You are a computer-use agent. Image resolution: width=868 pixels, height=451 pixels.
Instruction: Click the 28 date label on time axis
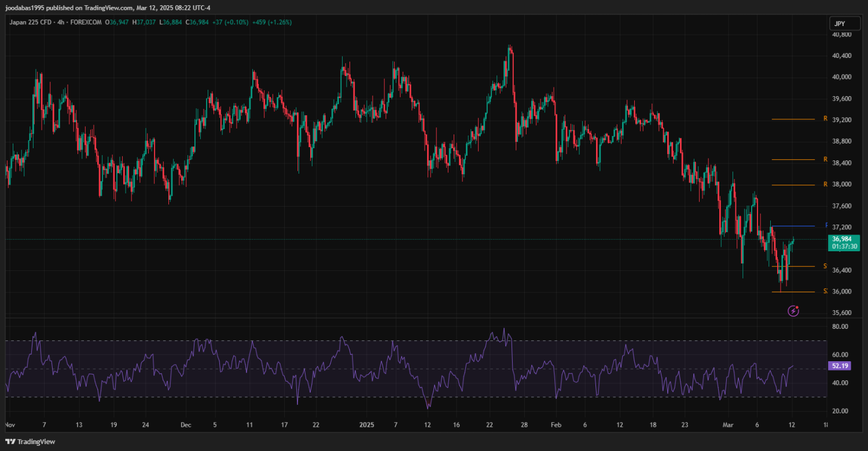[x=524, y=424]
